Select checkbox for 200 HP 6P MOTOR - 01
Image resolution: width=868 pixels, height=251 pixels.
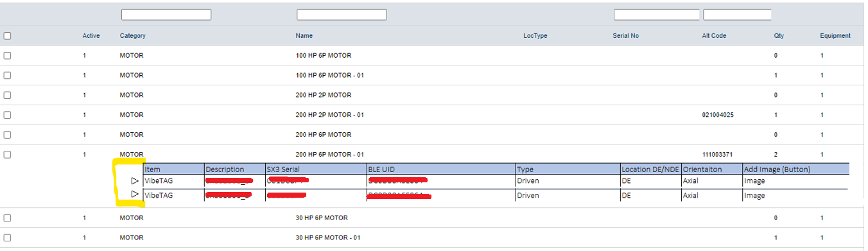7,155
